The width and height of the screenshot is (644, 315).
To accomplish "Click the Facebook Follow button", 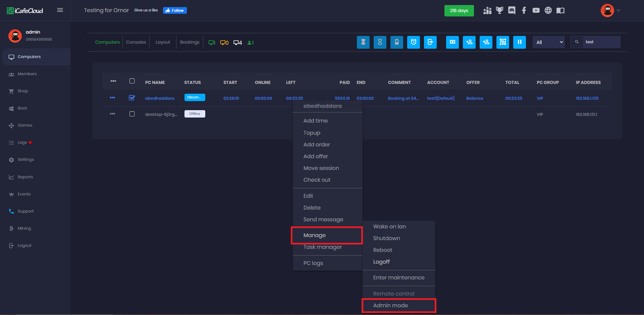I will pos(175,10).
